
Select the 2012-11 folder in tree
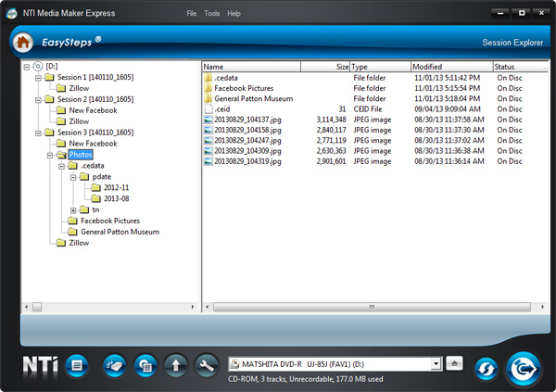coord(117,188)
